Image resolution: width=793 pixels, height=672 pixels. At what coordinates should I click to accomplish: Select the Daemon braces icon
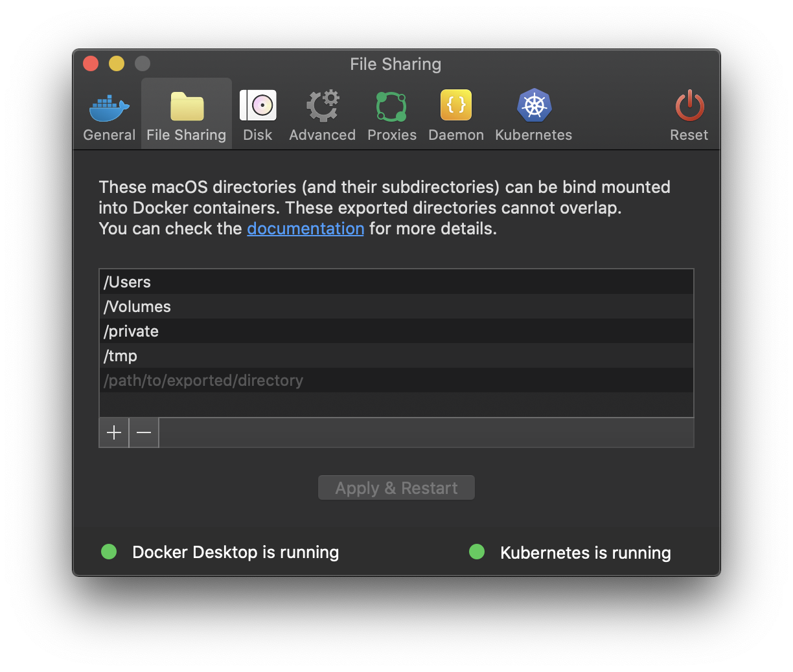[455, 106]
